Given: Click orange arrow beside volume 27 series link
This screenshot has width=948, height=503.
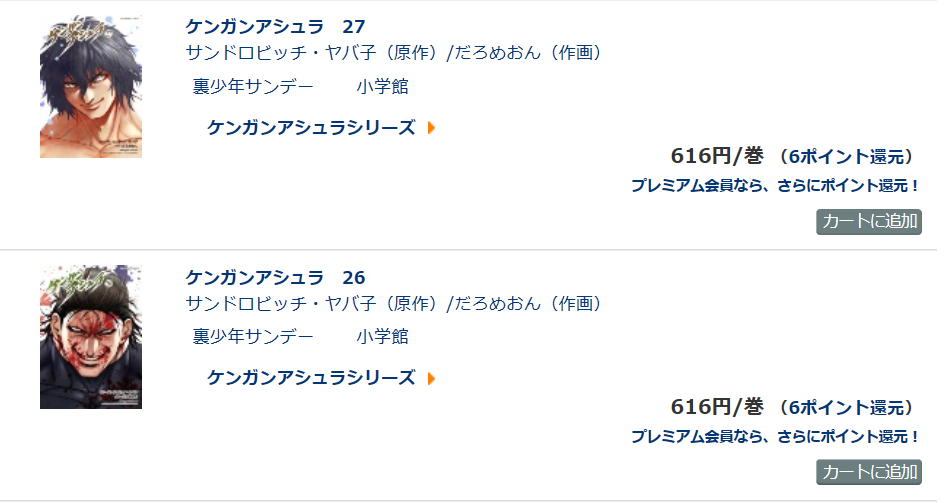Looking at the screenshot, I should pos(432,128).
